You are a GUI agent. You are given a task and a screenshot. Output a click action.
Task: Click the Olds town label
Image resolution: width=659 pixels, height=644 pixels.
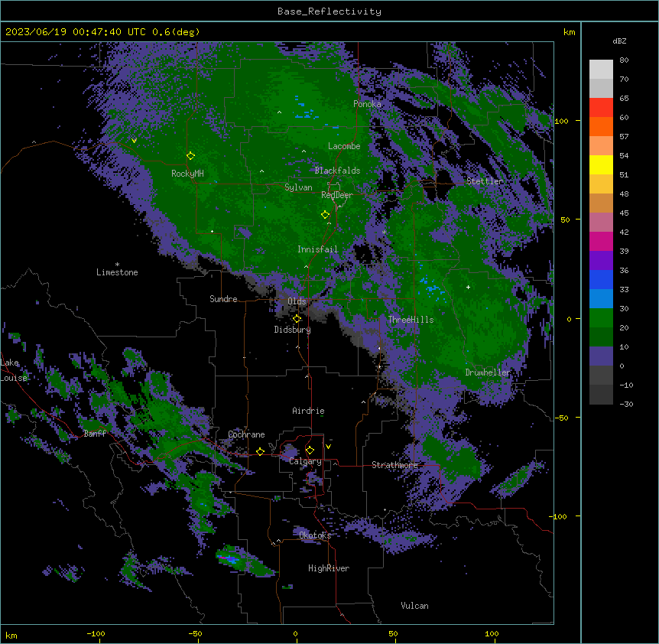click(x=297, y=301)
